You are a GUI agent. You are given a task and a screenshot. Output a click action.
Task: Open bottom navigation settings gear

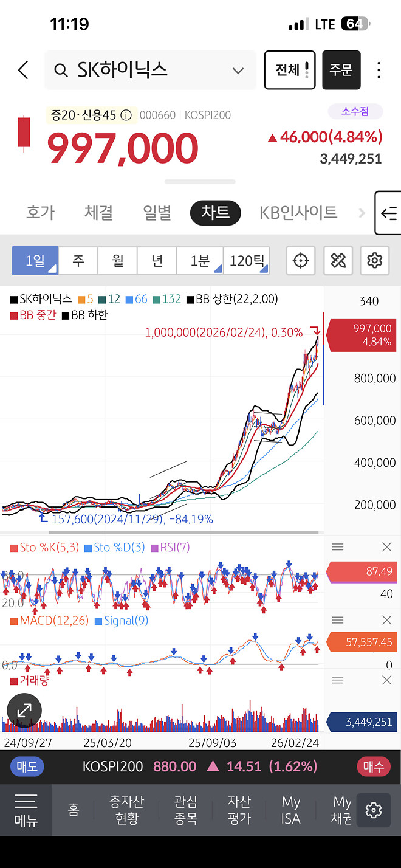point(373,810)
